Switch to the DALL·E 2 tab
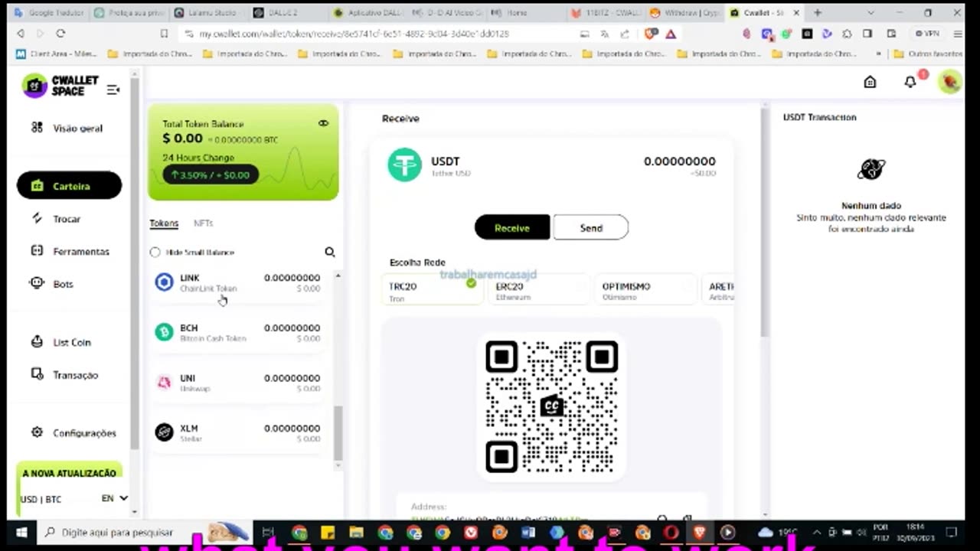 [284, 13]
